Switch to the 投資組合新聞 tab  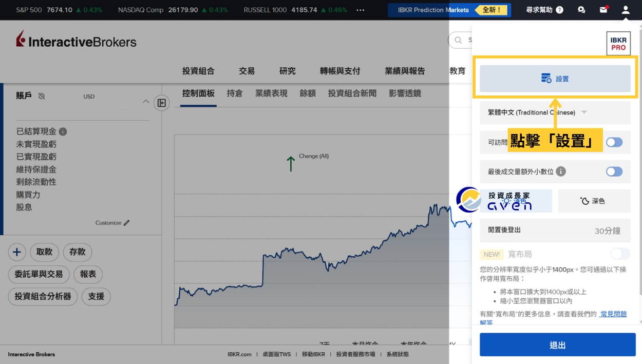point(352,93)
